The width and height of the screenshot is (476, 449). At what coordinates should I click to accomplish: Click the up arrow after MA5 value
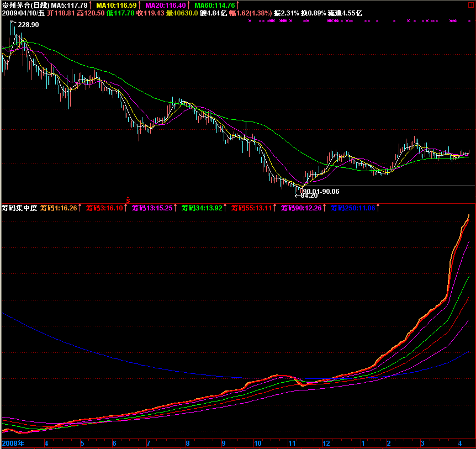[91, 5]
